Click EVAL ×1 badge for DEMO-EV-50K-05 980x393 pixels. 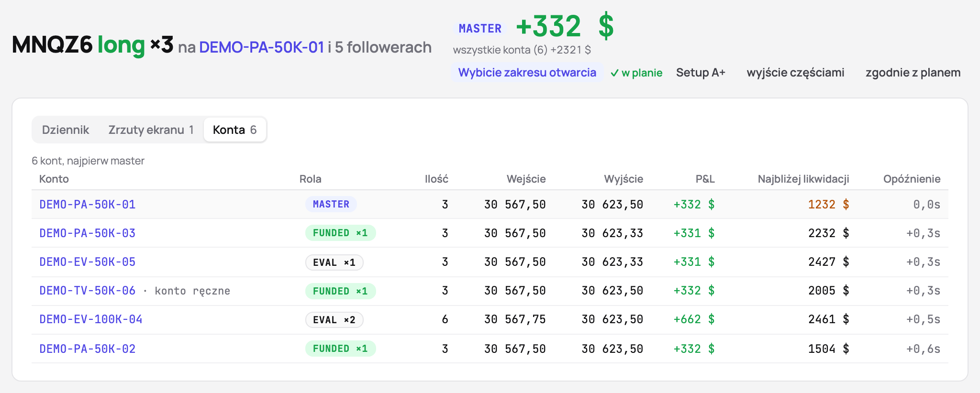point(334,262)
